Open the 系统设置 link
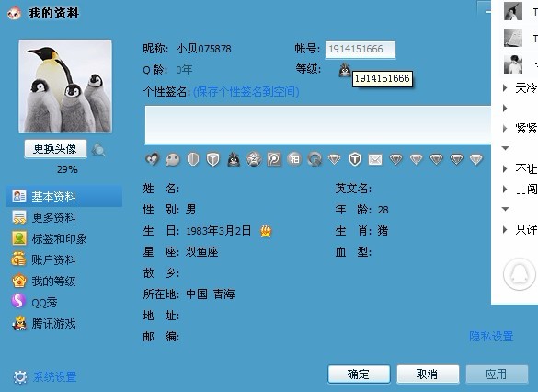The image size is (538, 392). click(x=55, y=377)
